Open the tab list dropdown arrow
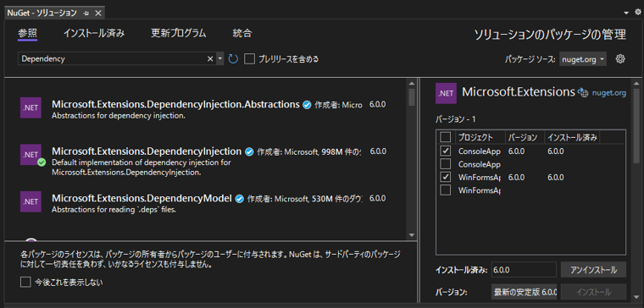The image size is (644, 308). click(626, 13)
